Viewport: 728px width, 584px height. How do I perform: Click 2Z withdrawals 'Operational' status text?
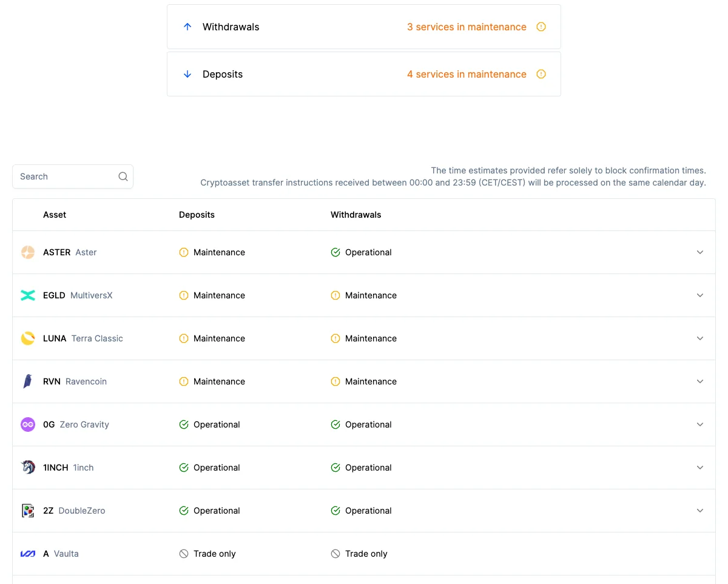click(x=368, y=511)
